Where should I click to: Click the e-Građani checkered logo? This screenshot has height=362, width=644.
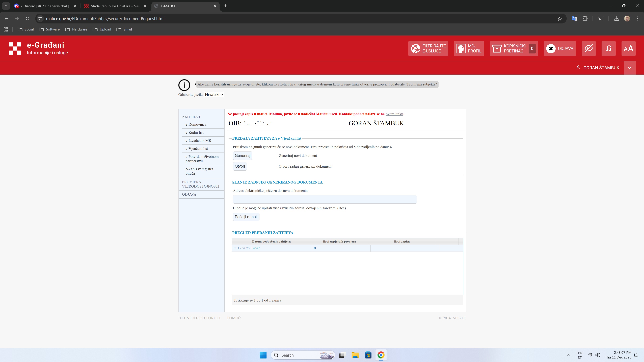[15, 48]
